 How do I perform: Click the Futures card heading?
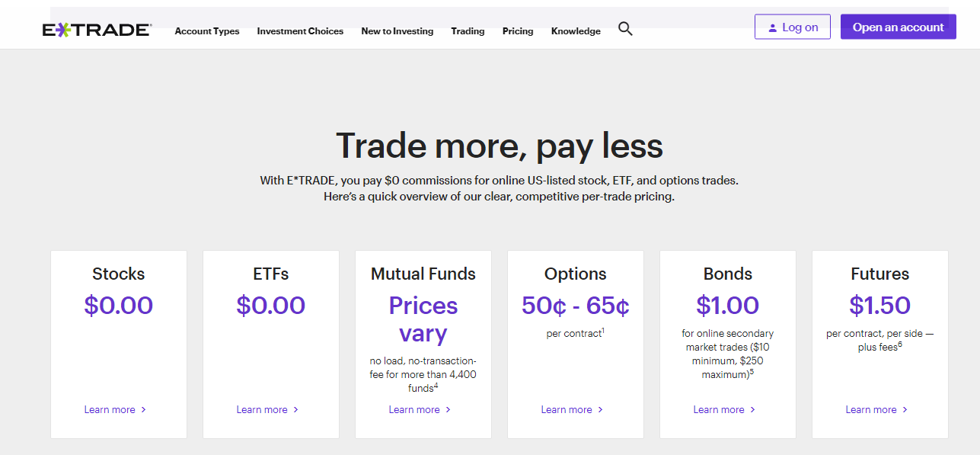[x=880, y=274]
